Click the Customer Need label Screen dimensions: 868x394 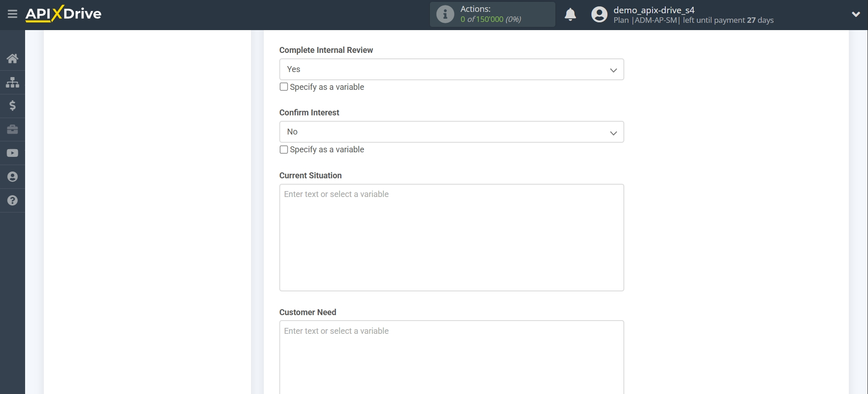point(308,312)
